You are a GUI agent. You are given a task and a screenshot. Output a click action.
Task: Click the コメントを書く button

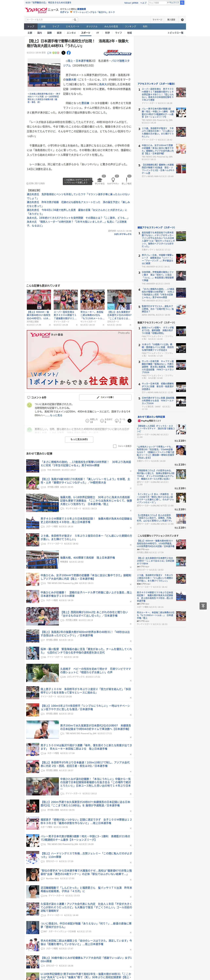tap(105, 397)
